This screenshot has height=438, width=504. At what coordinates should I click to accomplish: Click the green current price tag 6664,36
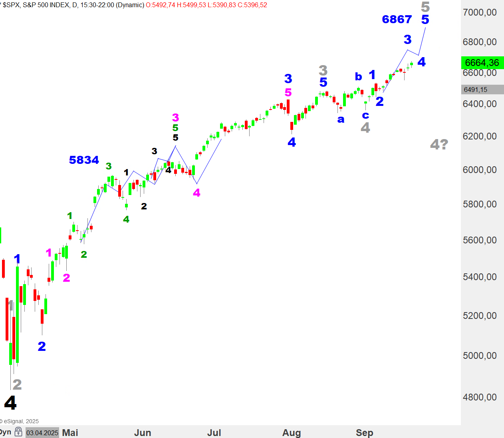point(482,63)
